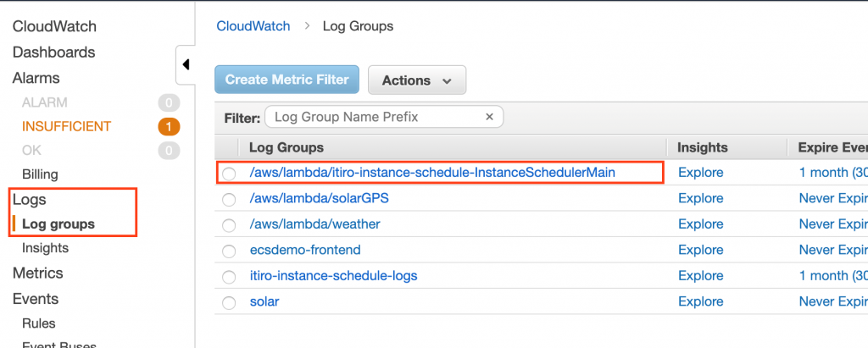Screen dimensions: 868x348
Task: Open Rules under Events
Action: pyautogui.click(x=39, y=323)
